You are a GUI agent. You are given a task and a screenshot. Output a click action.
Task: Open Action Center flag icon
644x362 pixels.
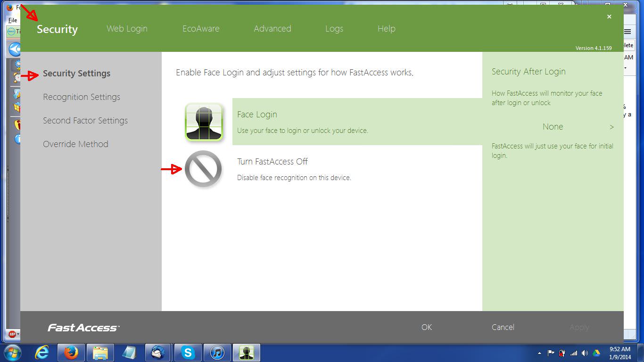coord(551,353)
